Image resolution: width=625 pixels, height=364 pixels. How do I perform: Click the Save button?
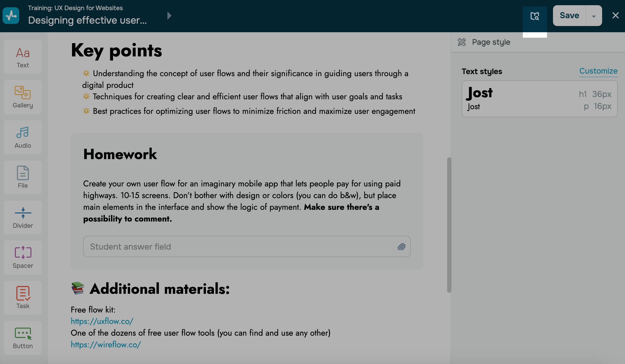[x=569, y=16]
